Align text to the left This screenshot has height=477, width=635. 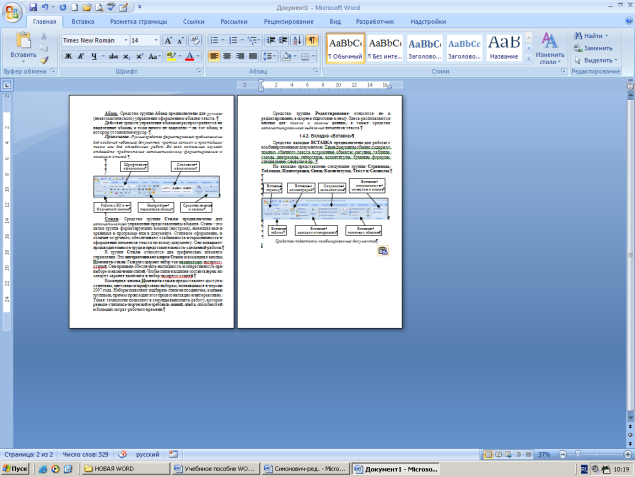pos(214,56)
